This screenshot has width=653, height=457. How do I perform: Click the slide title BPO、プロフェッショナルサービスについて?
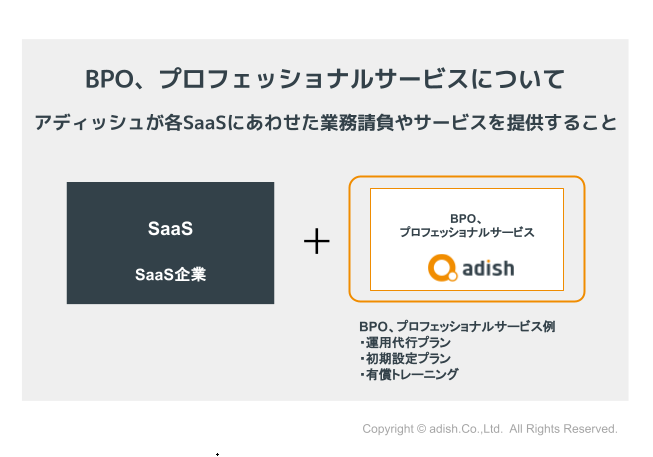pyautogui.click(x=325, y=79)
